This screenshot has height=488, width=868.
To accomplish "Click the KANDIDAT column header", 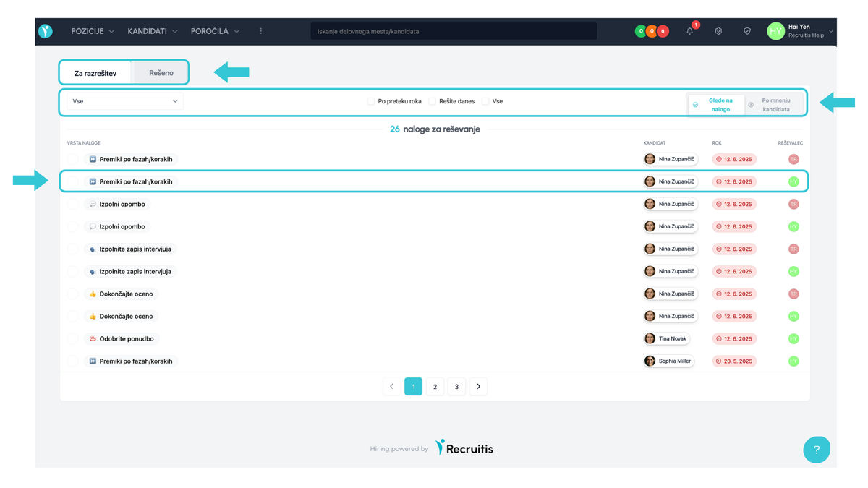I will point(654,143).
